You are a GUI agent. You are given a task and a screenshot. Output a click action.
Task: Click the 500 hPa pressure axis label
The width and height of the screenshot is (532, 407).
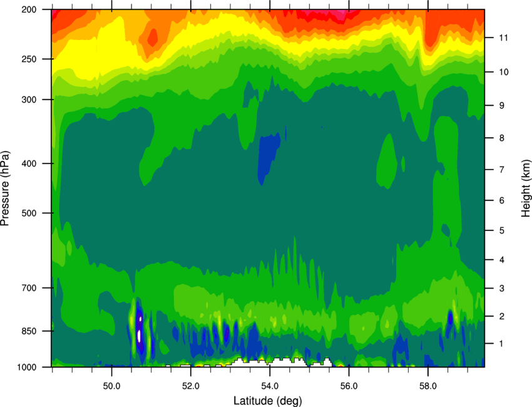[29, 213]
